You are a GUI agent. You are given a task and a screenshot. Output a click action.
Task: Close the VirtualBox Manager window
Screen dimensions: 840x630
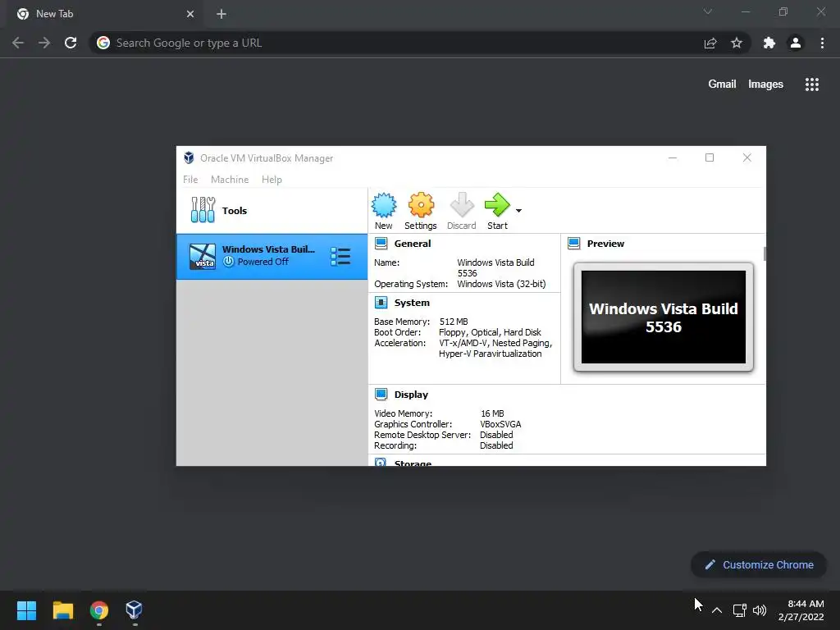(746, 157)
